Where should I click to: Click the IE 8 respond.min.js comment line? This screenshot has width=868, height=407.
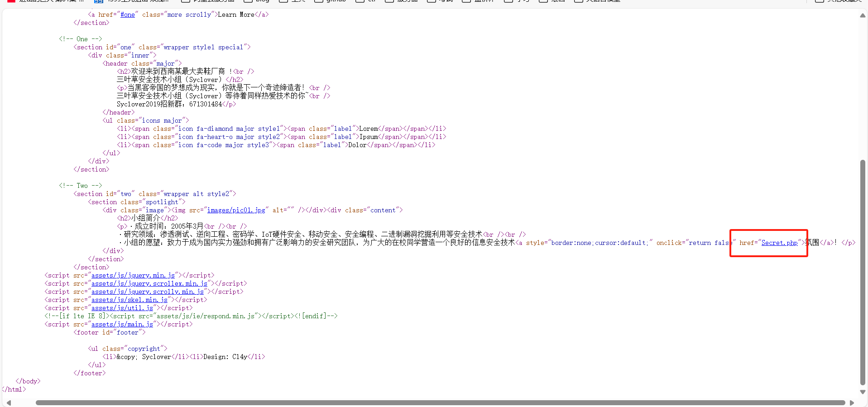point(191,316)
